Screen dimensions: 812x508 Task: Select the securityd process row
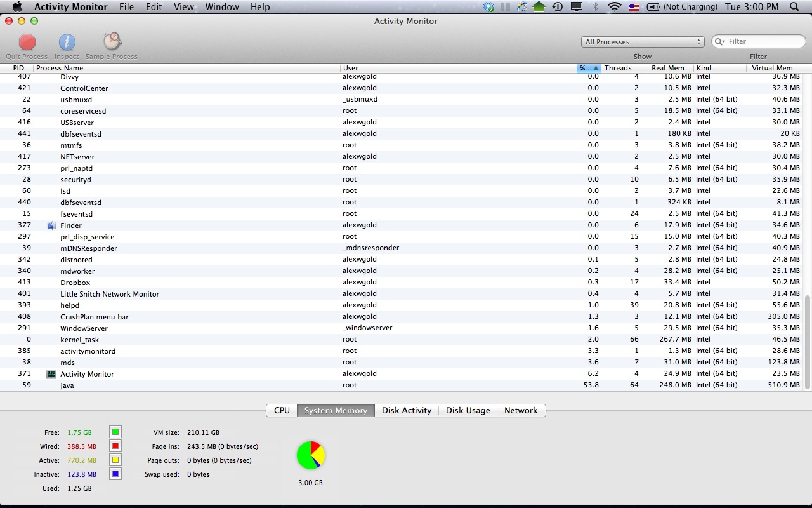(401, 180)
